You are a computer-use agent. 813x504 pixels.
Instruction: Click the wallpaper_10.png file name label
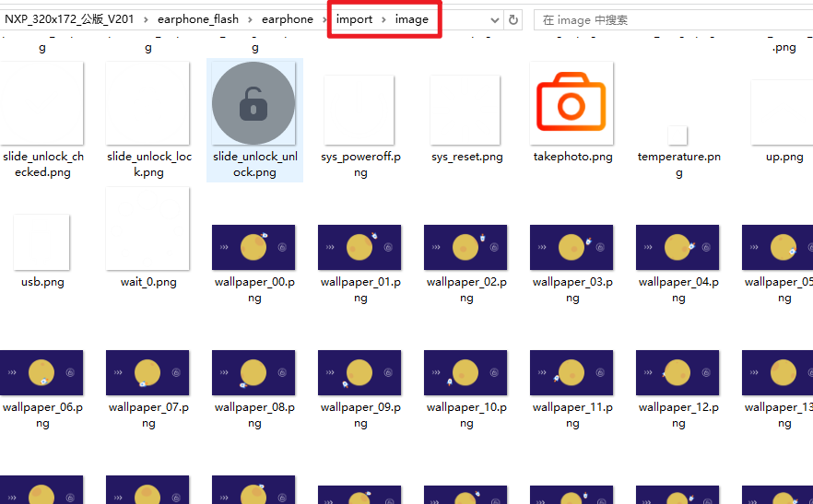[x=466, y=415]
